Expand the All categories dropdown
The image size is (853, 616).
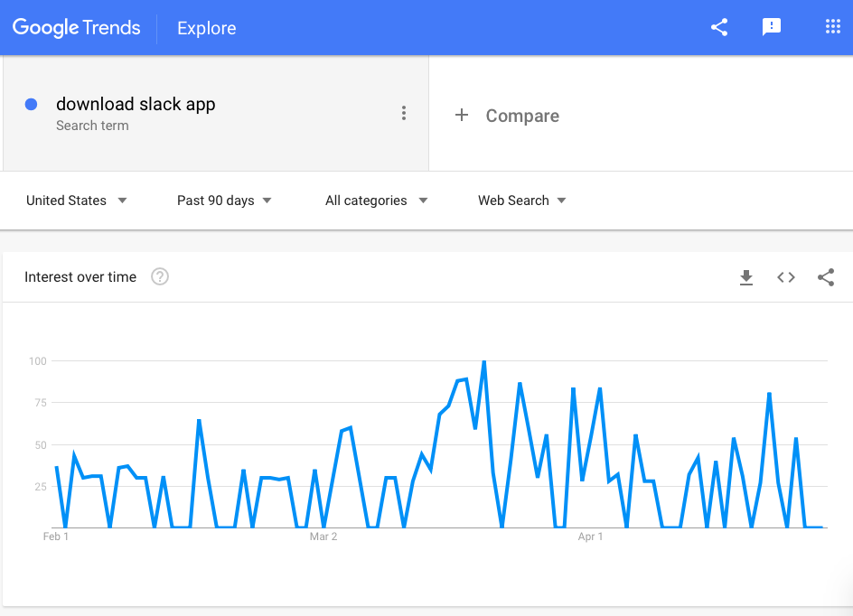(376, 201)
